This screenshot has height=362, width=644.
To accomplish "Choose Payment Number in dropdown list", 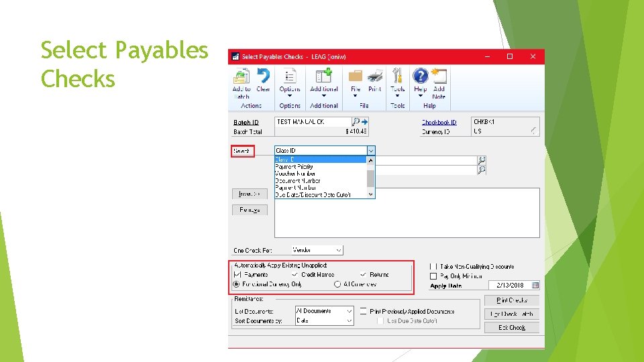I will [x=321, y=188].
